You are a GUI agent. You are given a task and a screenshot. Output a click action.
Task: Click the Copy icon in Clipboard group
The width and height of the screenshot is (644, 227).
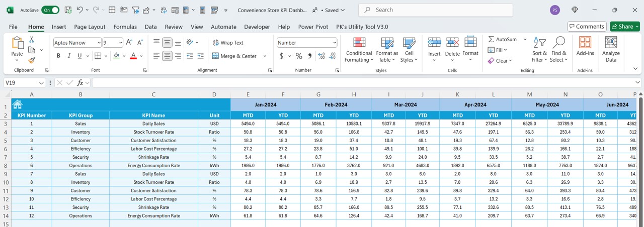(32, 50)
